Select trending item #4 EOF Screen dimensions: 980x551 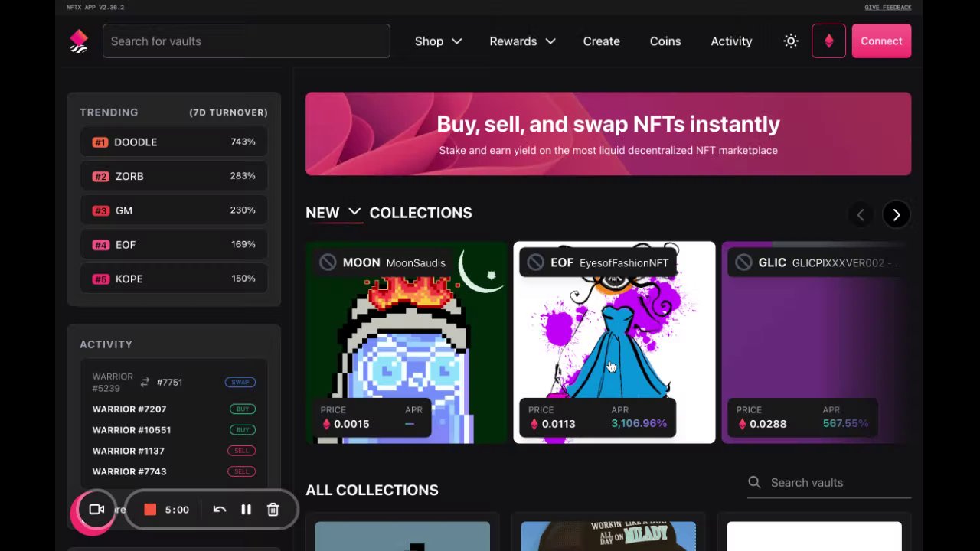174,245
